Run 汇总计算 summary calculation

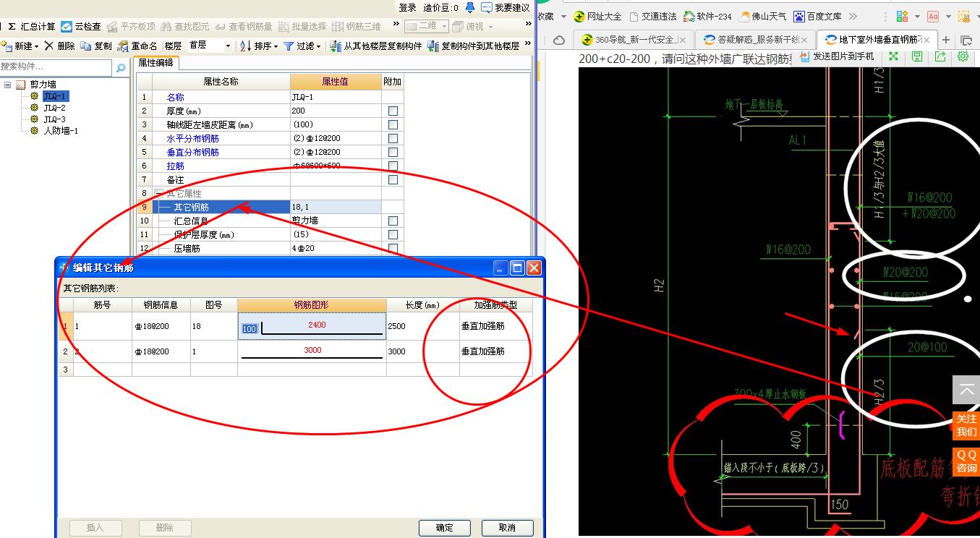coord(32,26)
